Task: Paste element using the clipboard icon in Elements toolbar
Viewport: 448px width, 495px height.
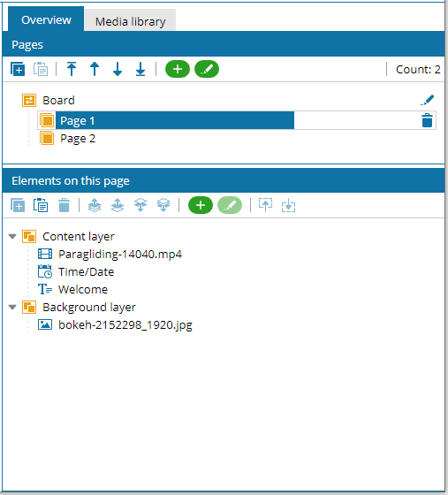Action: (41, 205)
